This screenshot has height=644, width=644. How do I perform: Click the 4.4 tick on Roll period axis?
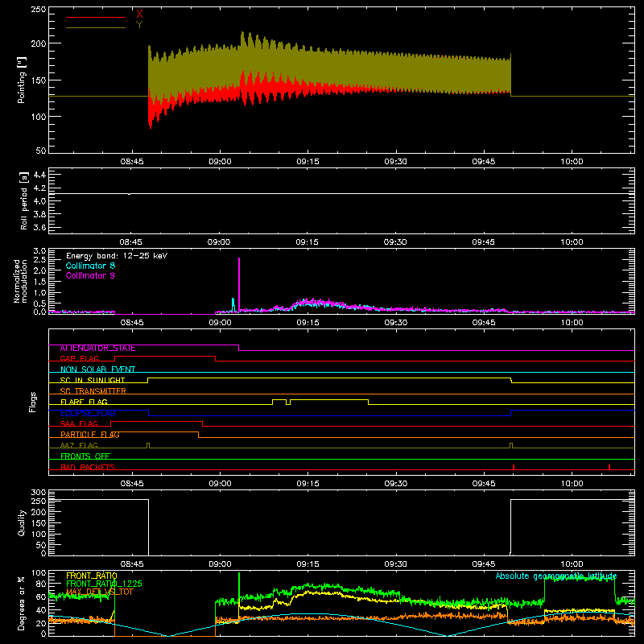coord(39,175)
